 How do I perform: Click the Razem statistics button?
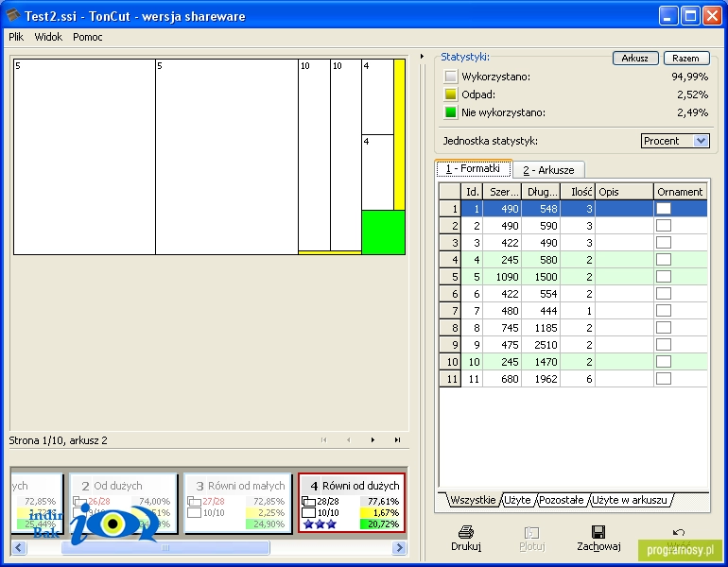(685, 58)
